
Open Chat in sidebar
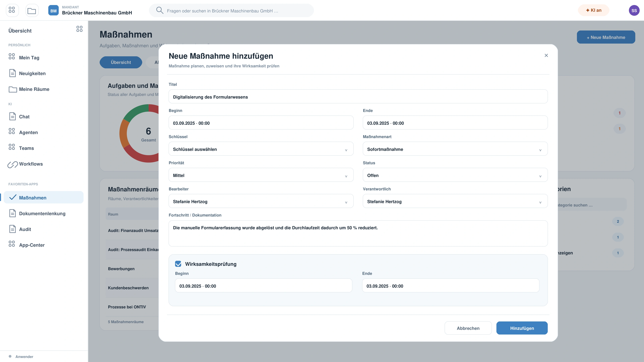[x=44, y=117]
